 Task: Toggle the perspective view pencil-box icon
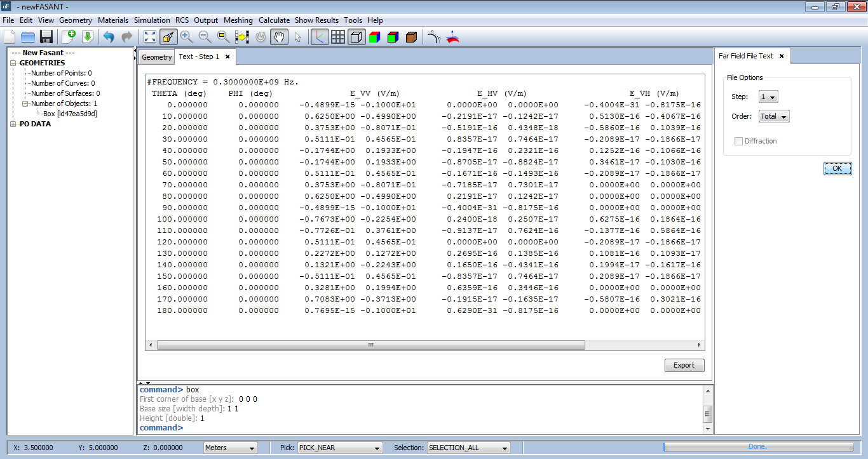[168, 37]
